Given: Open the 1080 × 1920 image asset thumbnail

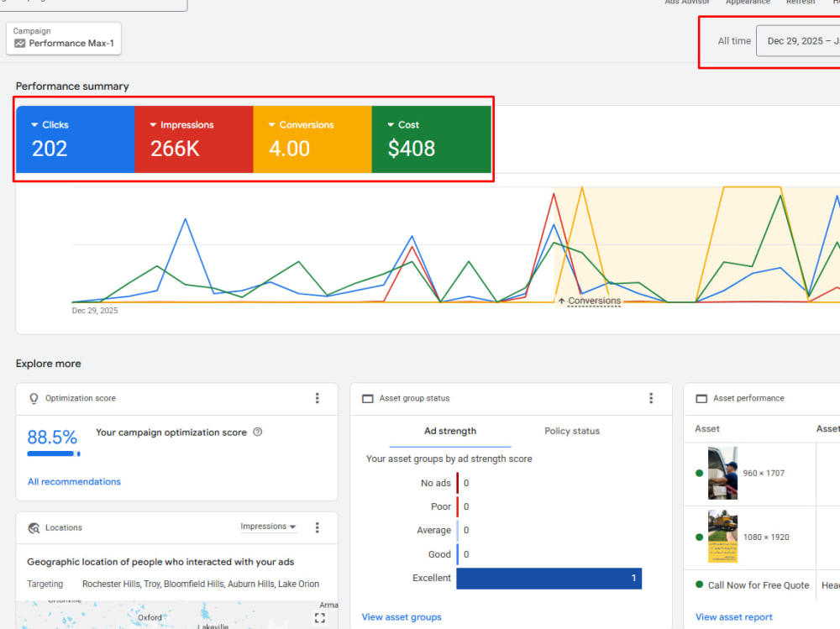Looking at the screenshot, I should [x=722, y=537].
